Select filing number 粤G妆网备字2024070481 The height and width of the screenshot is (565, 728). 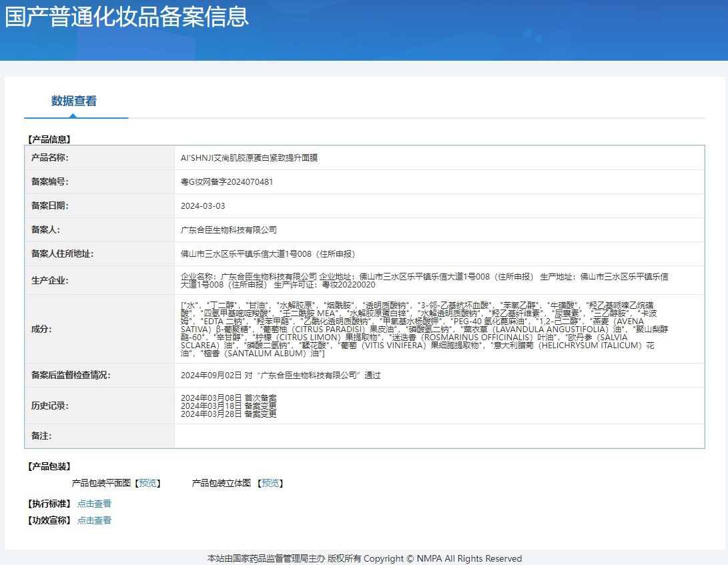tap(227, 182)
